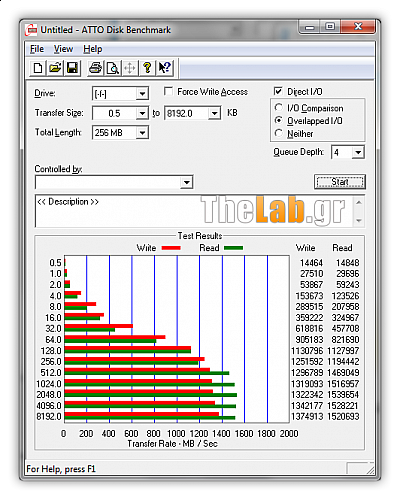Screen dimensions: 400x500
Task: Select the Neither radio button
Action: (279, 133)
